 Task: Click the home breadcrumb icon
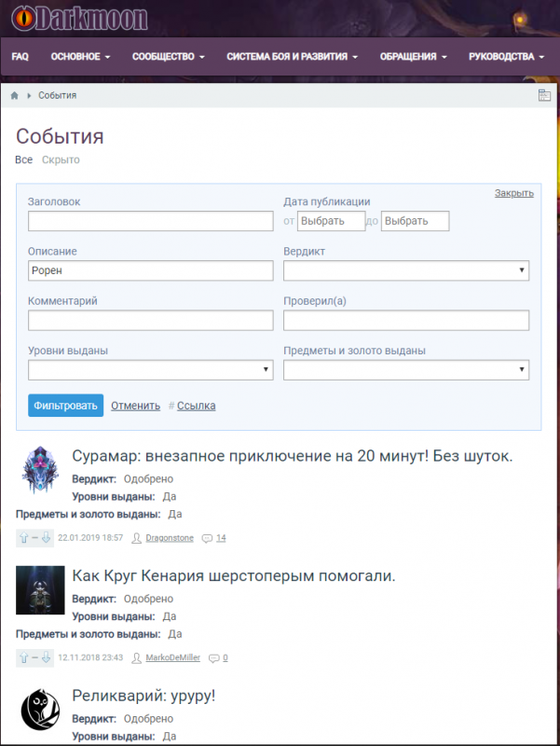coord(15,96)
